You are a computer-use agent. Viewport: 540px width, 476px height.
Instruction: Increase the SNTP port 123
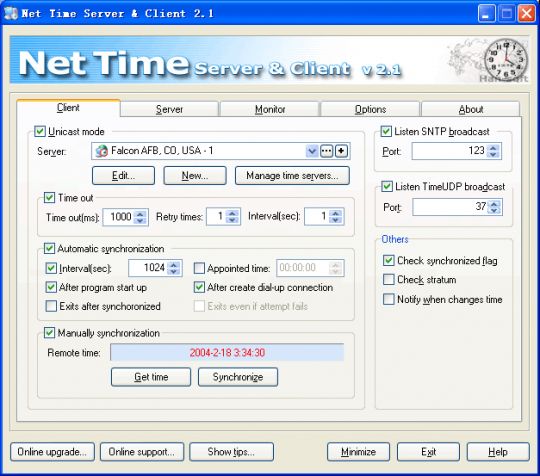(493, 148)
